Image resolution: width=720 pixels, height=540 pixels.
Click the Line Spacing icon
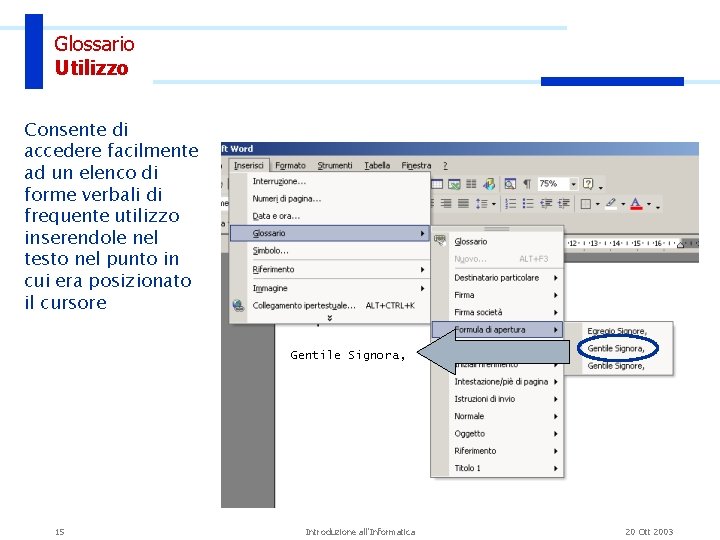[x=481, y=203]
